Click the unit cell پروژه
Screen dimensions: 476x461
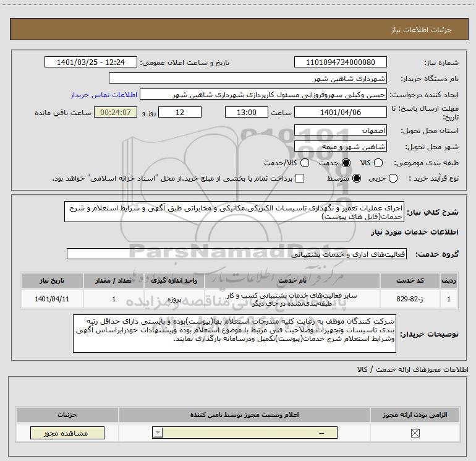[174, 299]
